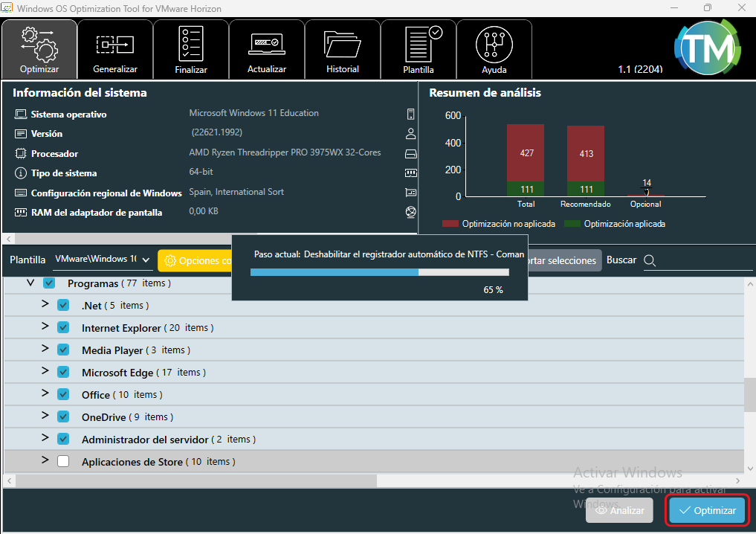Open the Ayuda help icon
The height and width of the screenshot is (534, 756).
click(x=494, y=45)
